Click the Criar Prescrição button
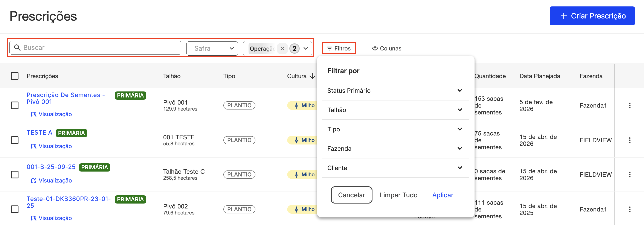This screenshot has width=644, height=225. tap(592, 16)
